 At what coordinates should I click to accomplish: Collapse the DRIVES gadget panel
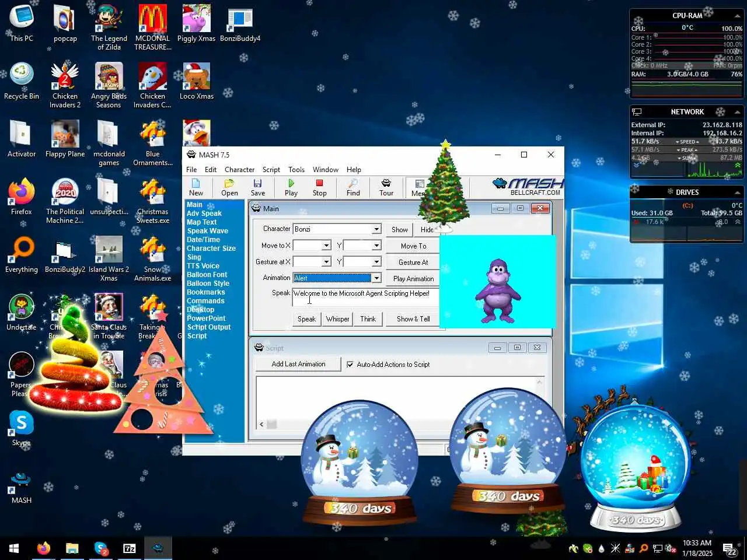pyautogui.click(x=737, y=192)
